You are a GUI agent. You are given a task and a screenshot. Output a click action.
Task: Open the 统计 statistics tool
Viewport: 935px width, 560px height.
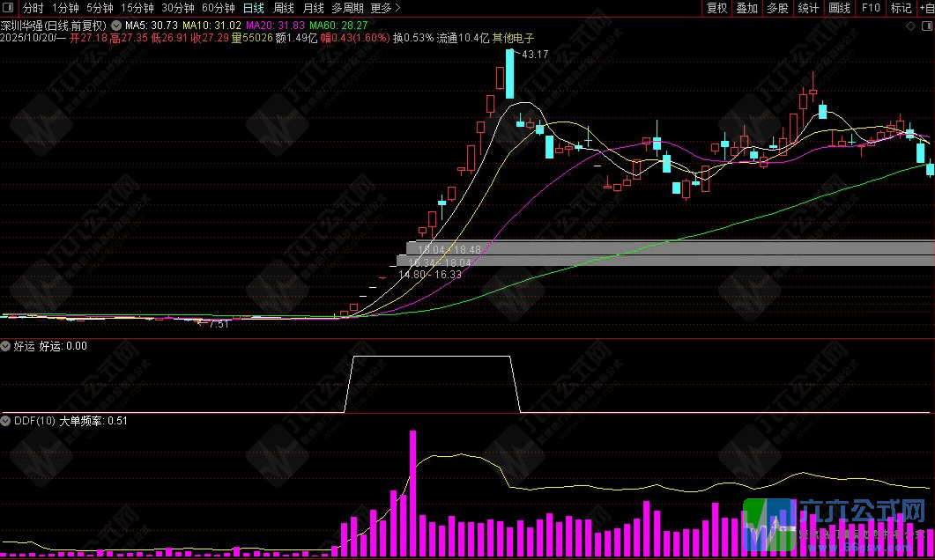807,8
